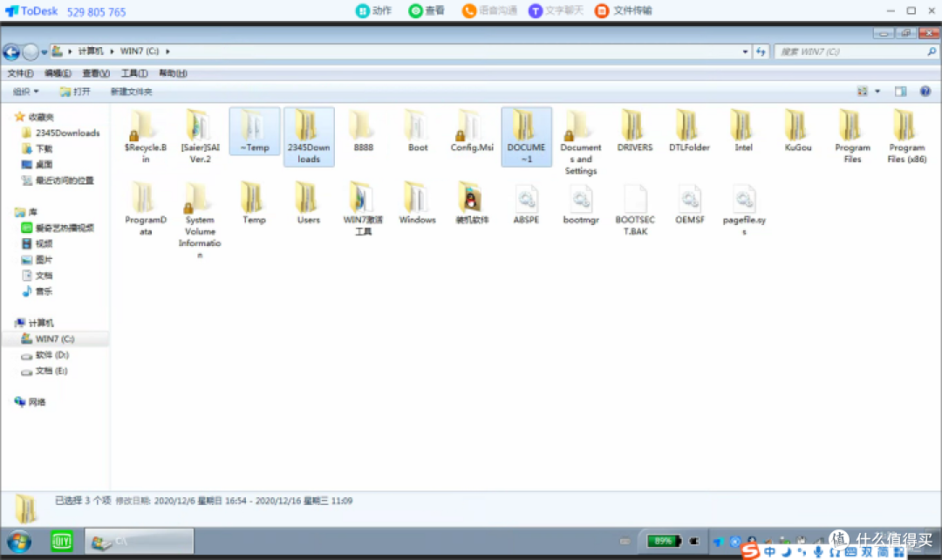Image resolution: width=942 pixels, height=560 pixels.
Task: Select 视频 library in sidebar
Action: (38, 243)
